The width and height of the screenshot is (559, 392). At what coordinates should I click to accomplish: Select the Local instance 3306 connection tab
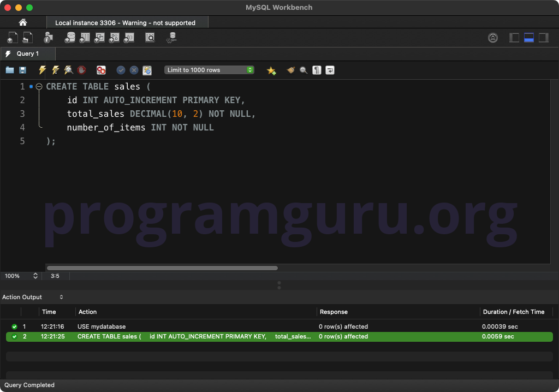[127, 22]
